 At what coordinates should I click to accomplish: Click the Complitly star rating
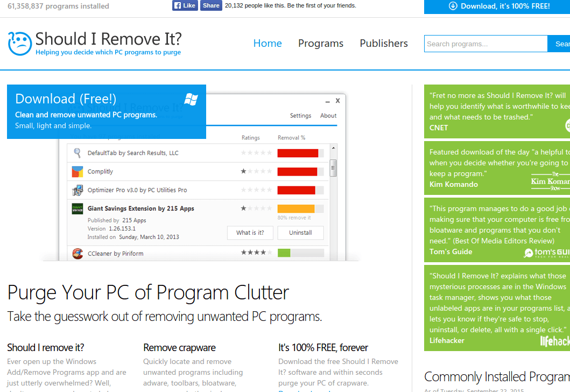click(256, 171)
